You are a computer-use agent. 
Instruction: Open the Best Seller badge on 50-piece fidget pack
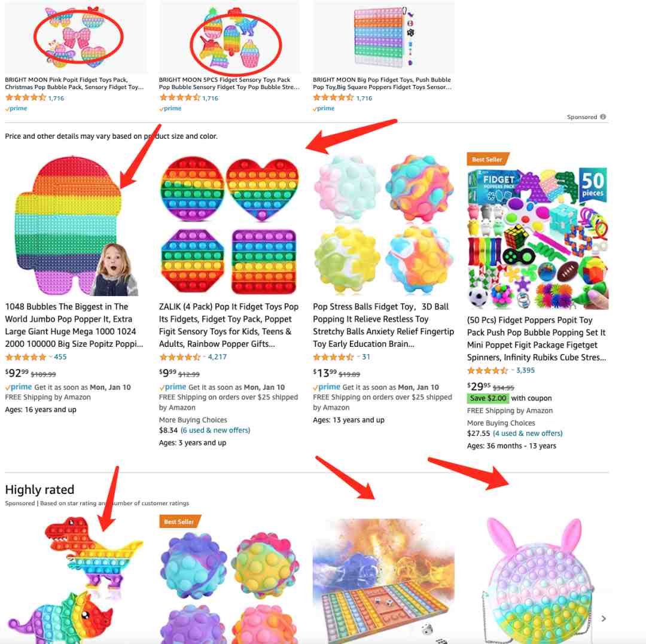[x=488, y=159]
